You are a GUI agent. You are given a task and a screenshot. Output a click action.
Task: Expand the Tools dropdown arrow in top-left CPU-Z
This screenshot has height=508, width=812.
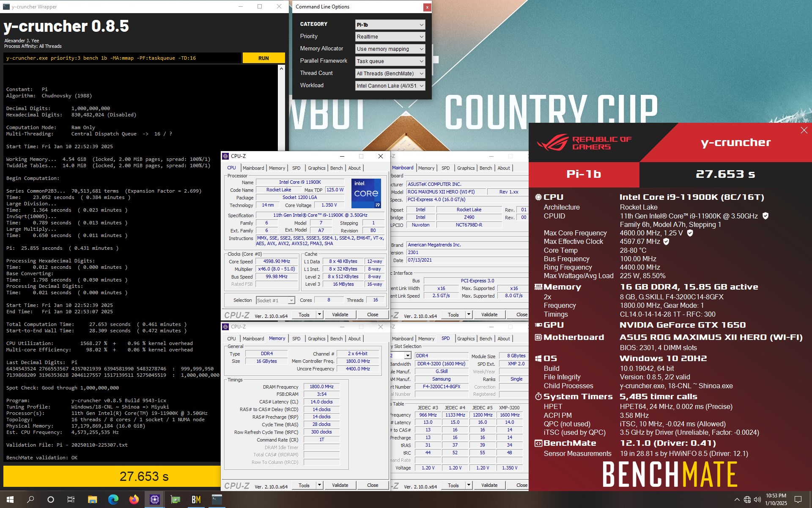pyautogui.click(x=319, y=315)
